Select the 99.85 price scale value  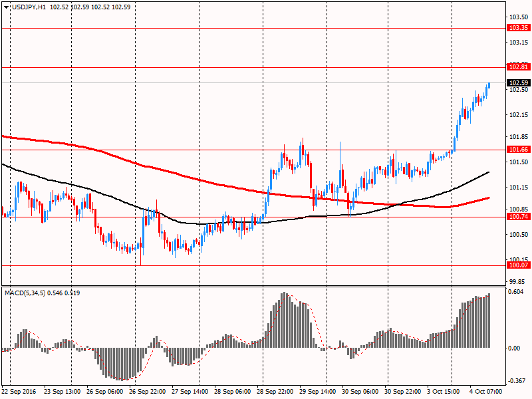(519, 281)
